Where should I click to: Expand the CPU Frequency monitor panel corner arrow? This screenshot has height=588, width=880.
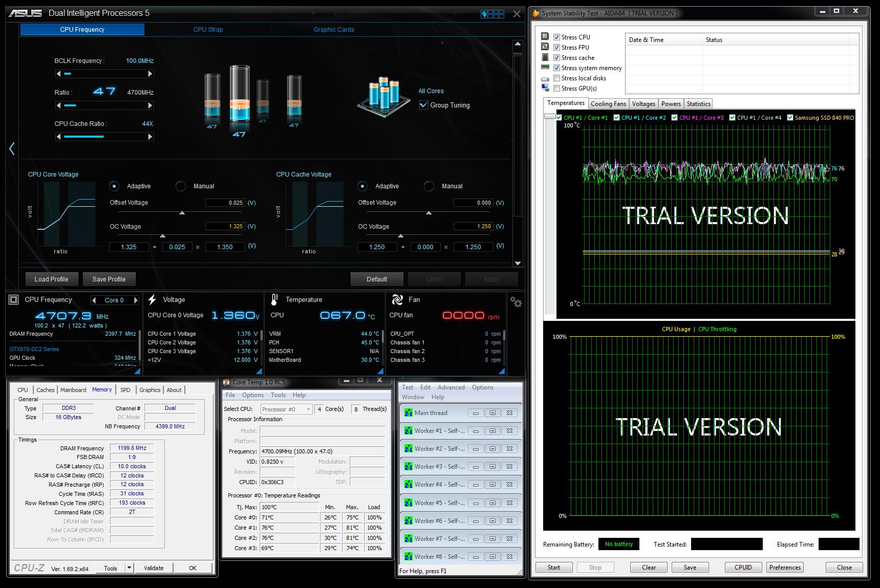pos(137,372)
